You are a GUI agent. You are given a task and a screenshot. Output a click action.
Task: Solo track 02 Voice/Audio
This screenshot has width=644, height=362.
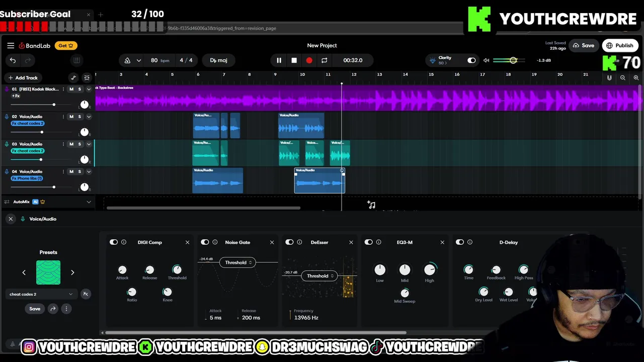click(79, 117)
